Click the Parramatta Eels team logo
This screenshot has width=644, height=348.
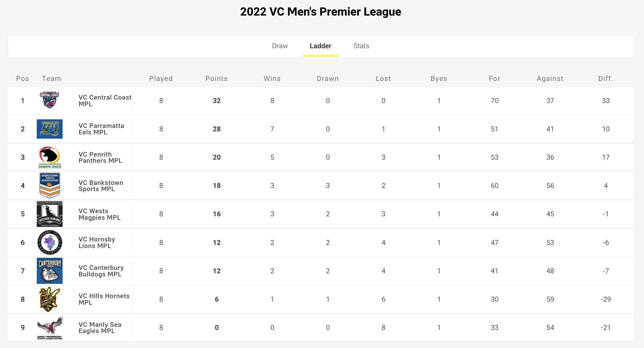click(x=50, y=129)
